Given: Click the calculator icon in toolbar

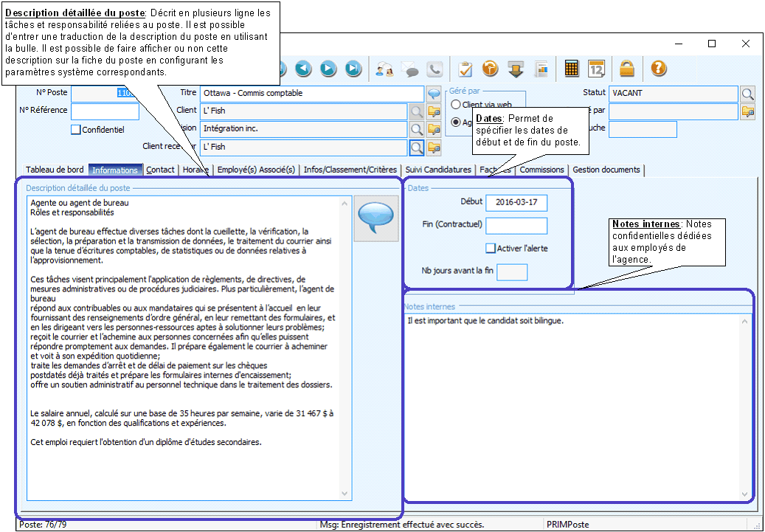Looking at the screenshot, I should click(571, 69).
